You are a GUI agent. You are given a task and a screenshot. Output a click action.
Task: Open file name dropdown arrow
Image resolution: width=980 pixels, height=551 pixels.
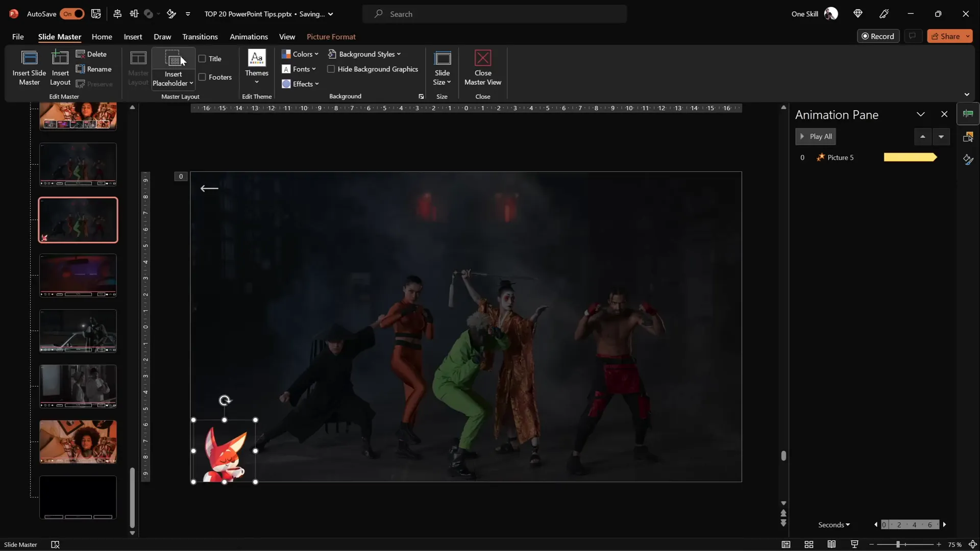[x=331, y=14]
